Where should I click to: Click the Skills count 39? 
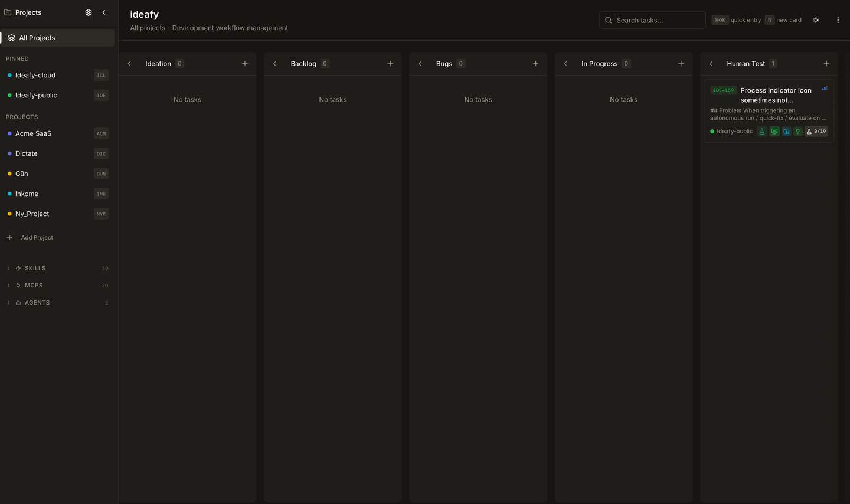point(105,269)
